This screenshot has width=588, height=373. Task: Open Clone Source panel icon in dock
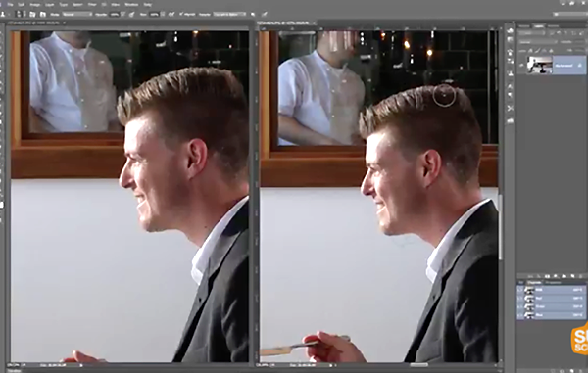click(510, 73)
